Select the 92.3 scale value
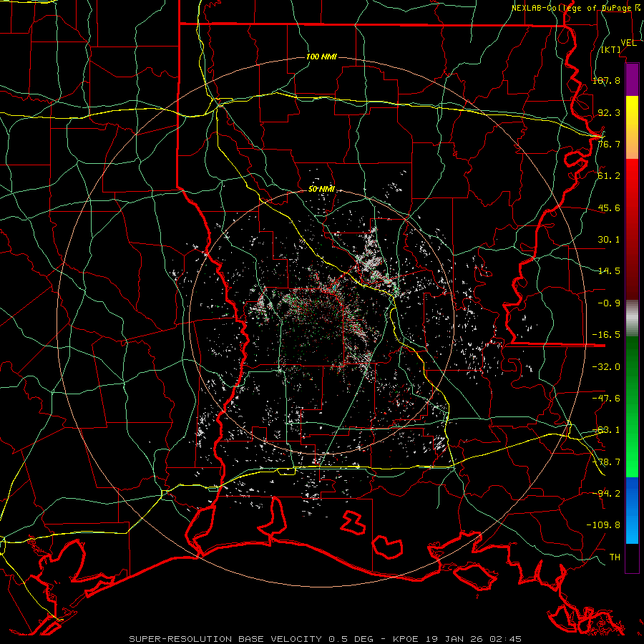644x644 pixels. 609,112
